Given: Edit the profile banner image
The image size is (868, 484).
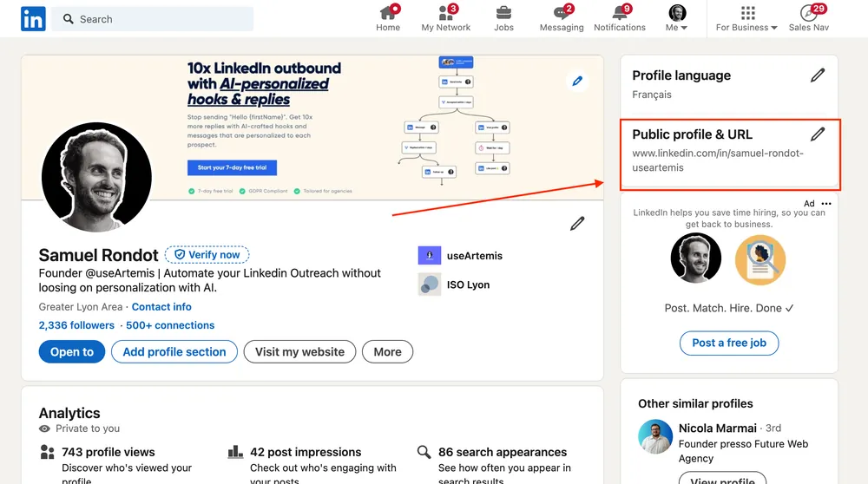Looking at the screenshot, I should click(577, 82).
